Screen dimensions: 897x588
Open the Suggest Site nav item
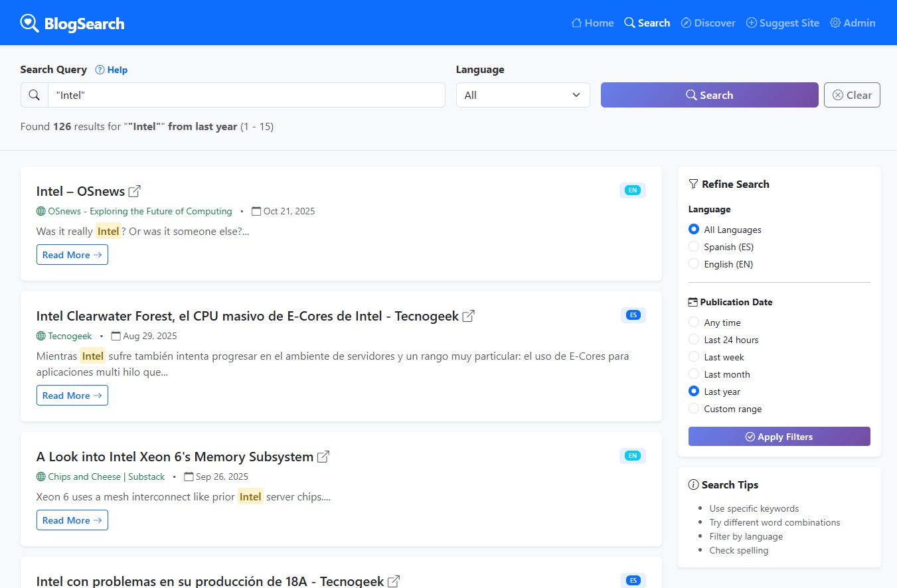(782, 23)
